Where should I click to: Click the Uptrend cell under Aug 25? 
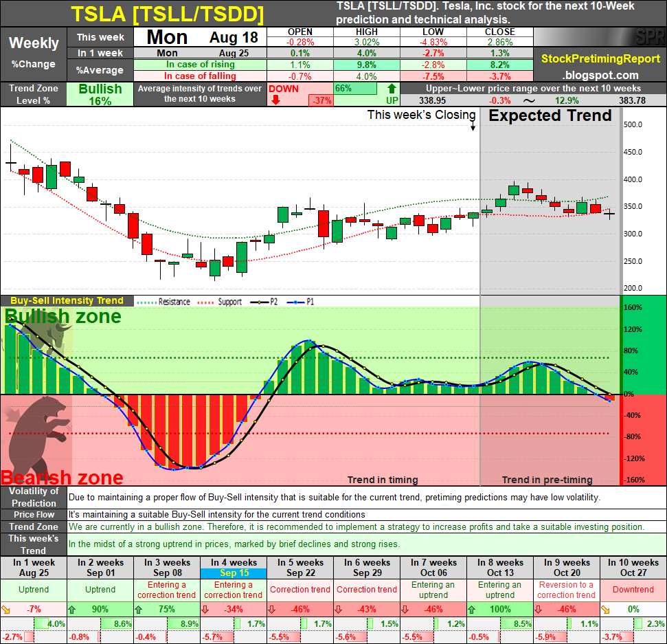(34, 590)
